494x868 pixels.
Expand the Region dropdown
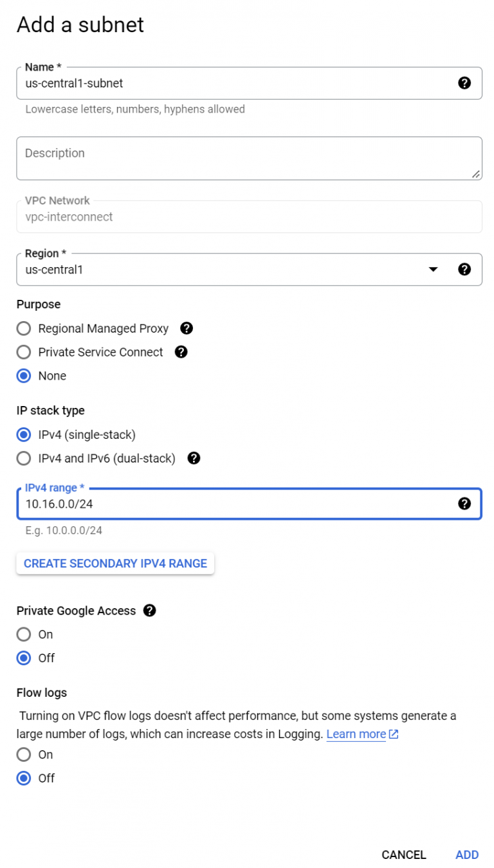click(434, 269)
